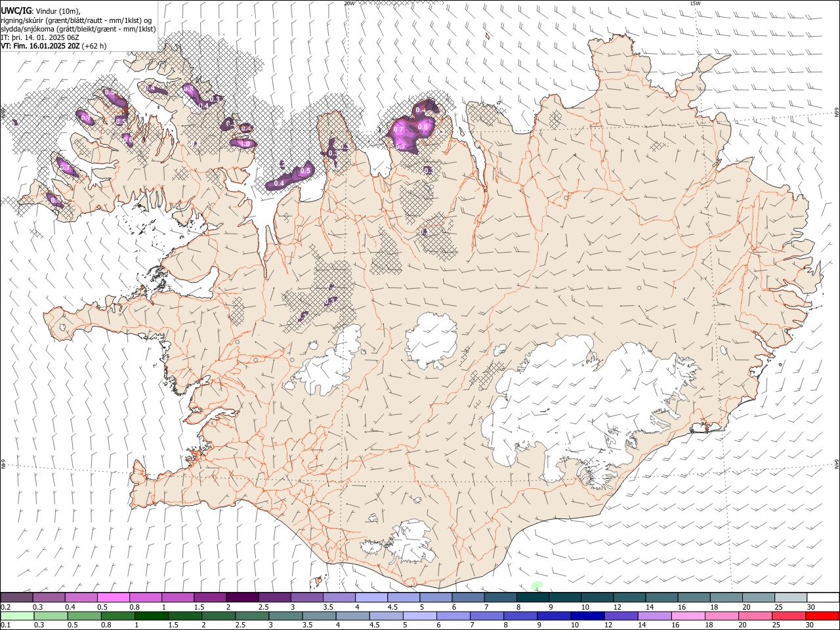Pick rain scale swatch 14–16 (lilac)
Viewport: 840px width, 630px height.
(654, 616)
